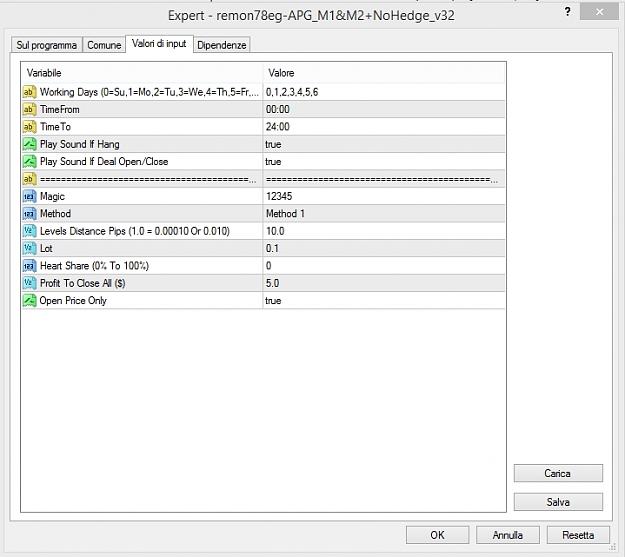Click the double icon beside Levels Distance Pips

(29, 231)
